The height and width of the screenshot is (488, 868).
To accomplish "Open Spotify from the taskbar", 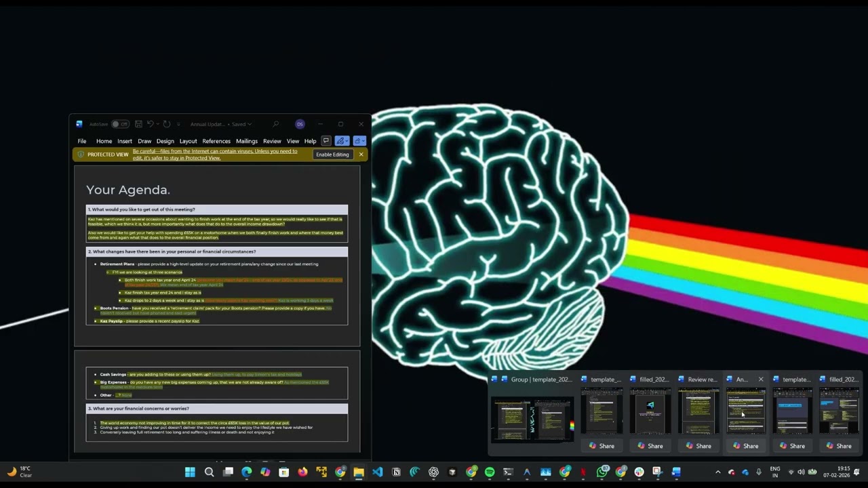I will tap(490, 472).
